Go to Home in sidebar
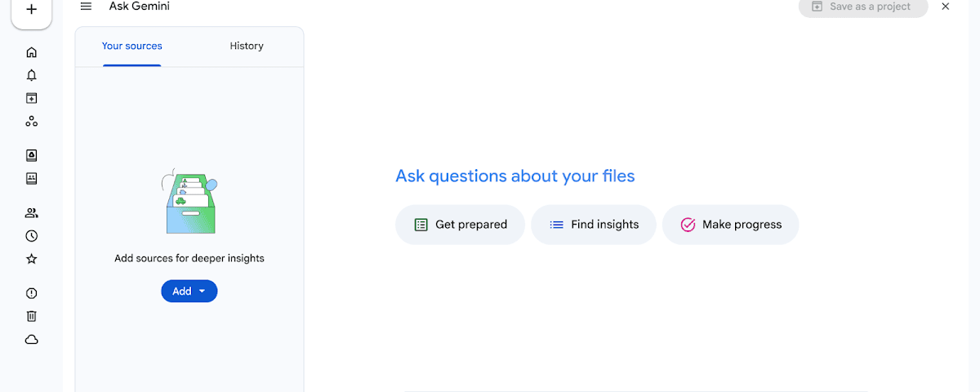The height and width of the screenshot is (392, 980). (32, 52)
